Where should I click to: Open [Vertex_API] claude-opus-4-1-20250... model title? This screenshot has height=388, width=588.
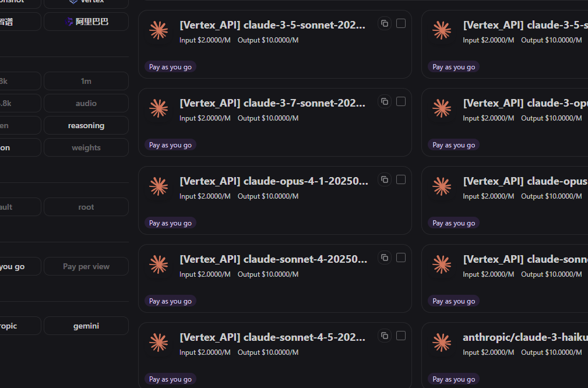pos(274,181)
